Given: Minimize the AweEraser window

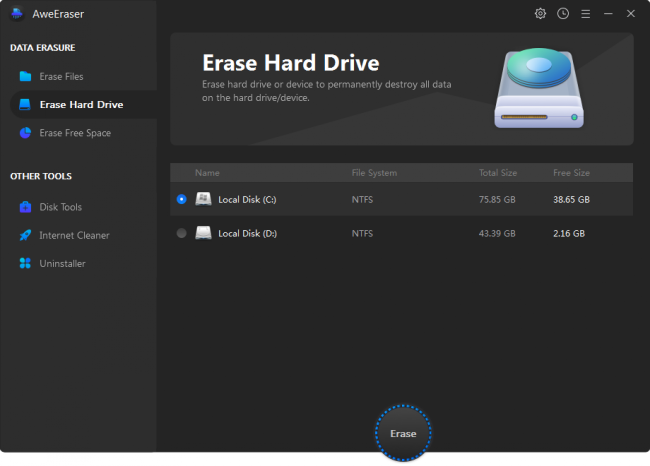Looking at the screenshot, I should click(608, 14).
